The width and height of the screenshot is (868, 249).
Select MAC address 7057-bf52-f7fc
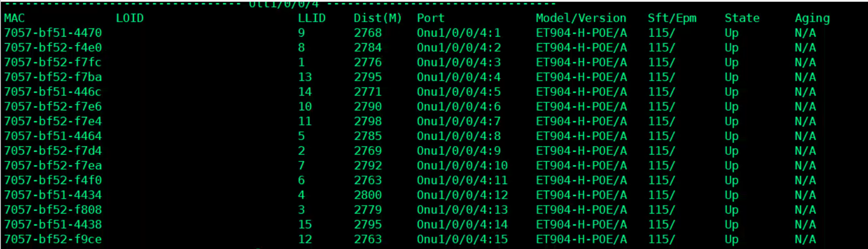pyautogui.click(x=53, y=62)
